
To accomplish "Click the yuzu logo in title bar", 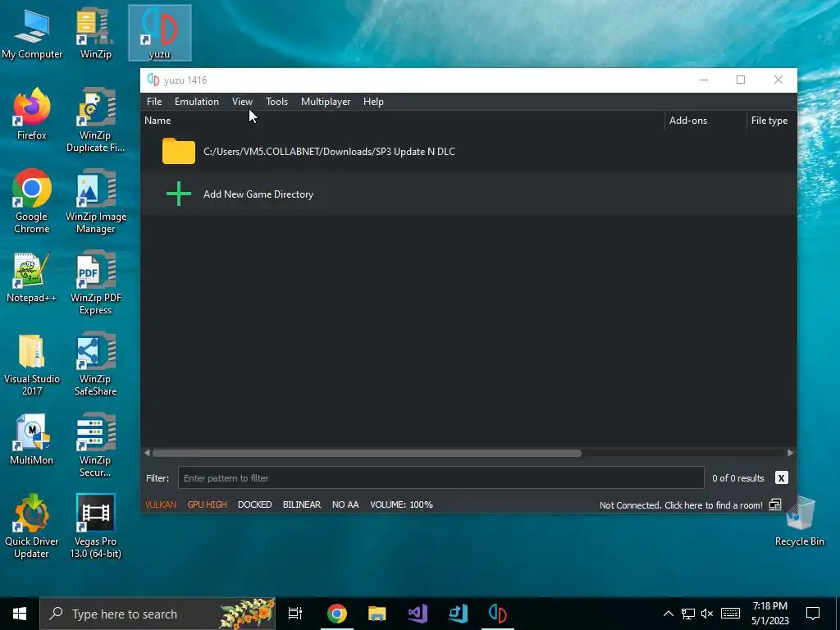I will [x=153, y=80].
